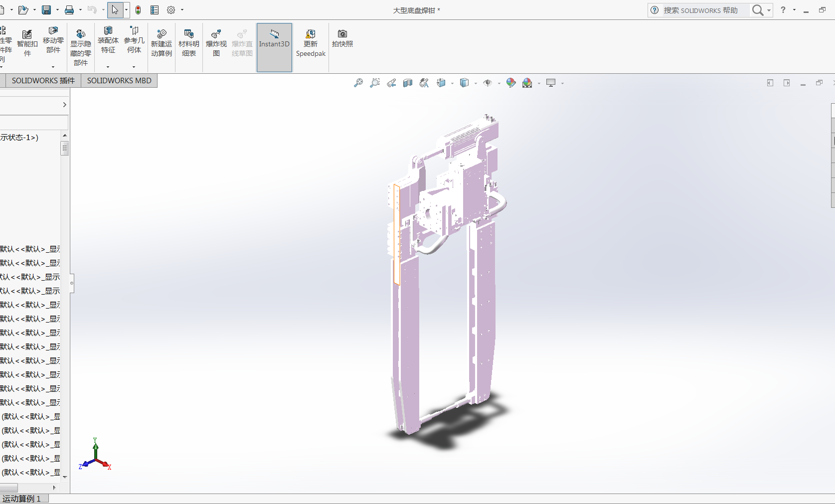The width and height of the screenshot is (835, 504).
Task: Expand the Assembly Features (装配体特征) dropdown arrow
Action: pyautogui.click(x=108, y=67)
